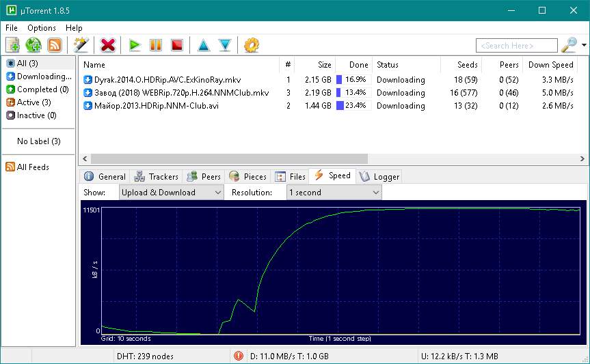Select the Downloading category in sidebar

pyautogui.click(x=39, y=76)
